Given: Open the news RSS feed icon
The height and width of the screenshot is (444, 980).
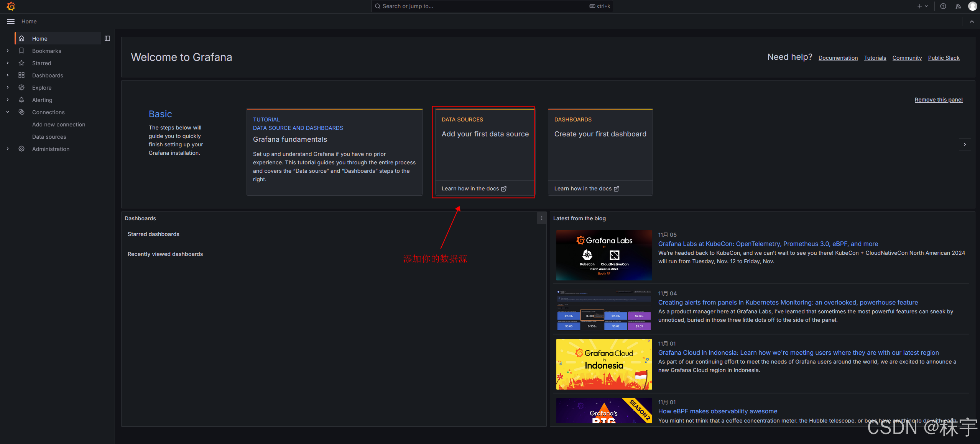Looking at the screenshot, I should [958, 6].
